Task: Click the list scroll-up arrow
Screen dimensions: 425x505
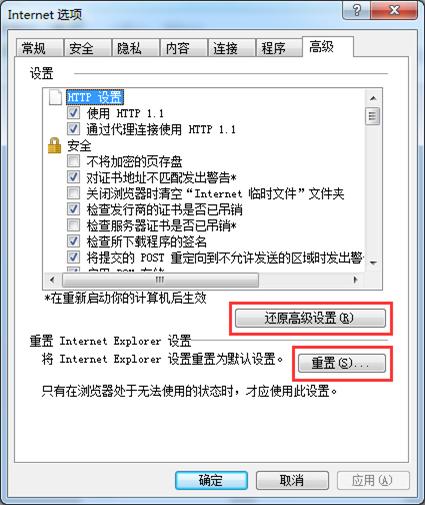Action: click(373, 98)
